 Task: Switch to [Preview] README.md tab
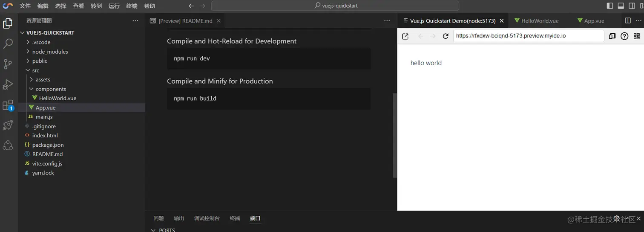pos(185,20)
